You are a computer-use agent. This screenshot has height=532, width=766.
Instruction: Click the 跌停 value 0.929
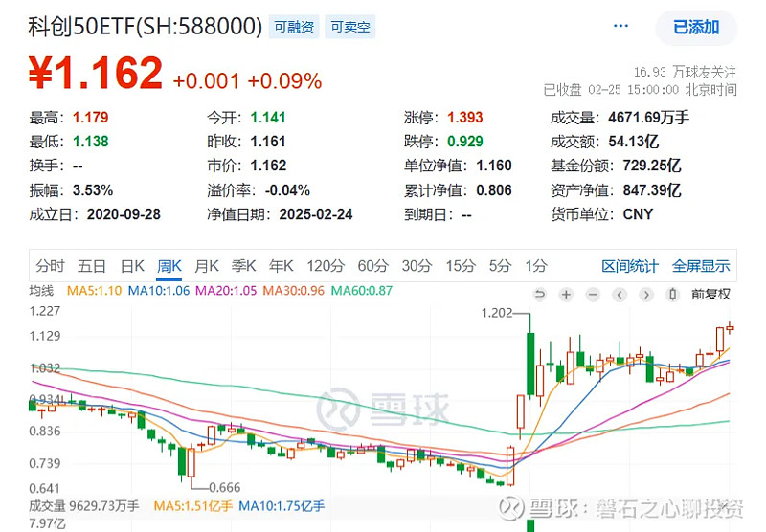(x=465, y=142)
